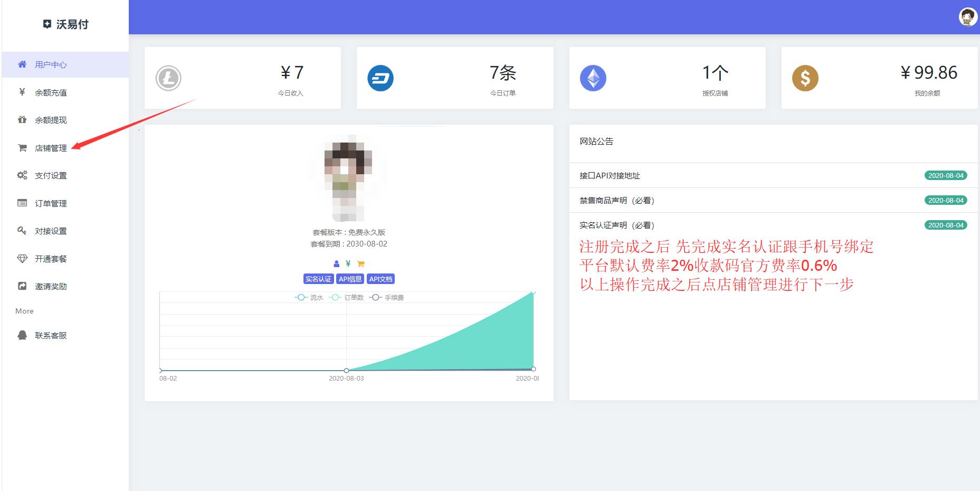Image resolution: width=980 pixels, height=491 pixels.
Task: Toggle the 订单数 series in chart legend
Action: pyautogui.click(x=346, y=298)
